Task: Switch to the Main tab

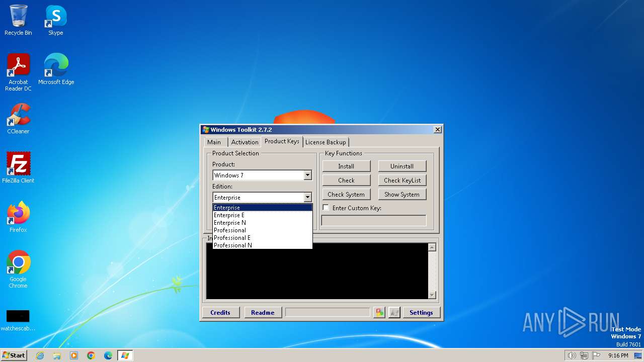Action: point(214,142)
